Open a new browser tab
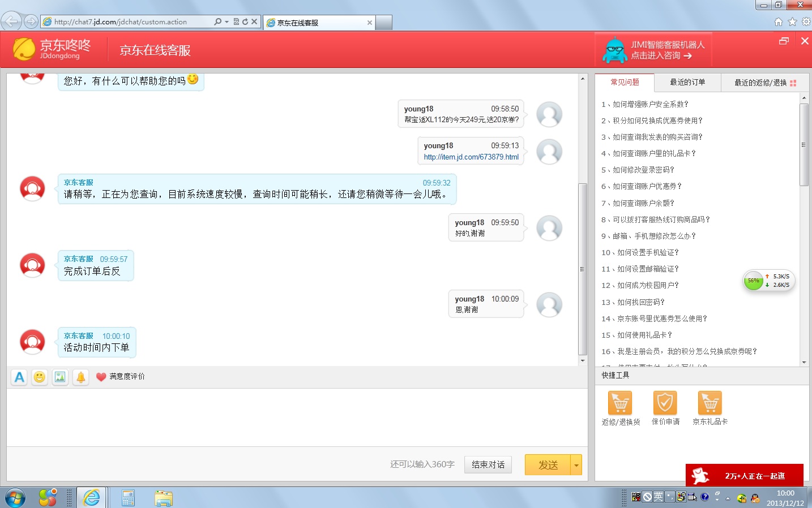This screenshot has height=508, width=812. click(384, 23)
